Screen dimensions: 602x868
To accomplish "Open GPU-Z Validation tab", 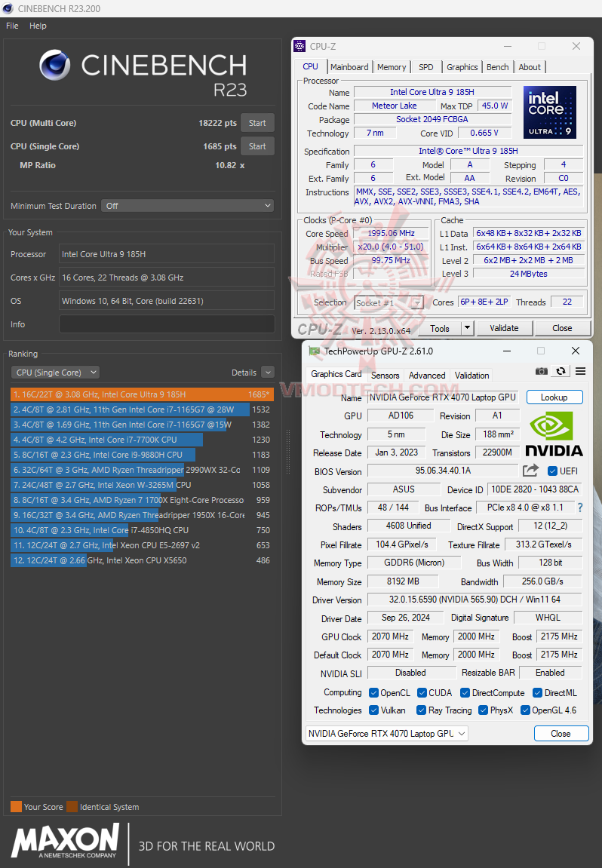I will (471, 376).
